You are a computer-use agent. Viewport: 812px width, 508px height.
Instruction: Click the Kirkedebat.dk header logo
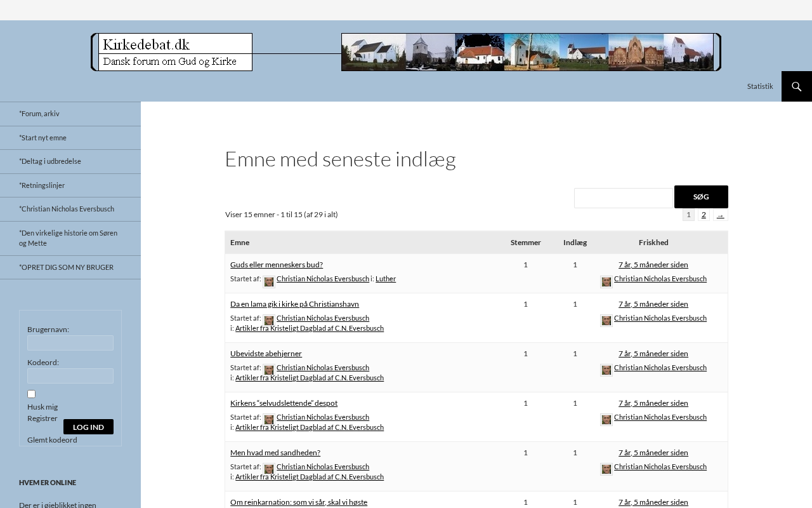pos(406,52)
